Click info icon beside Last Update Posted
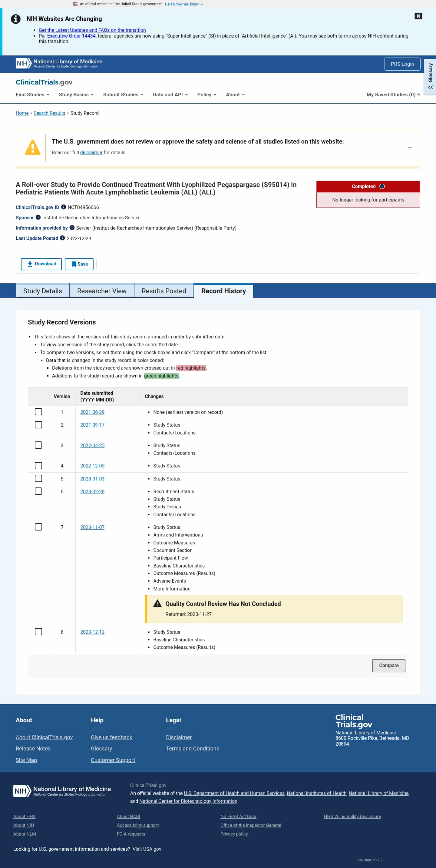Image resolution: width=436 pixels, height=868 pixels. click(62, 238)
